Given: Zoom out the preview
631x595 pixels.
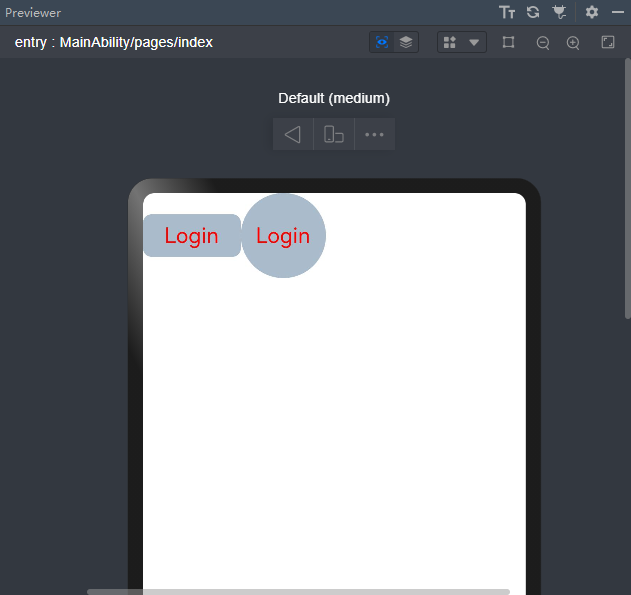Looking at the screenshot, I should pos(543,42).
